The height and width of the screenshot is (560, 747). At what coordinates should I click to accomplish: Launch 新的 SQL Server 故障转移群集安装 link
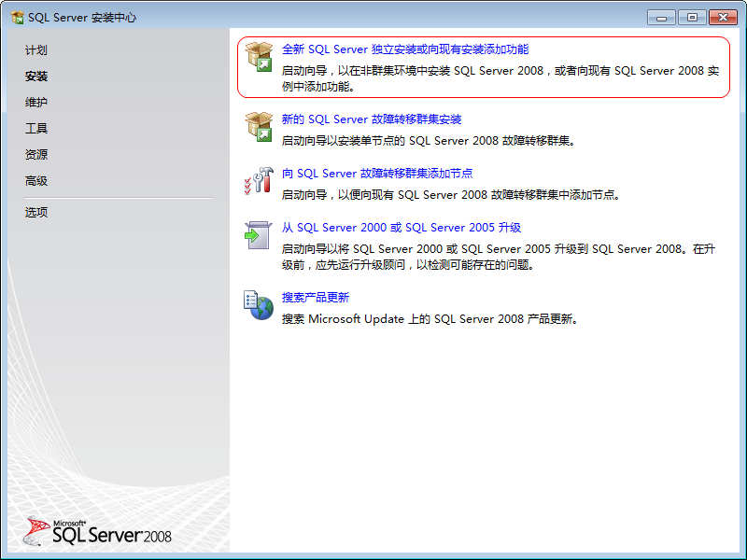(372, 119)
